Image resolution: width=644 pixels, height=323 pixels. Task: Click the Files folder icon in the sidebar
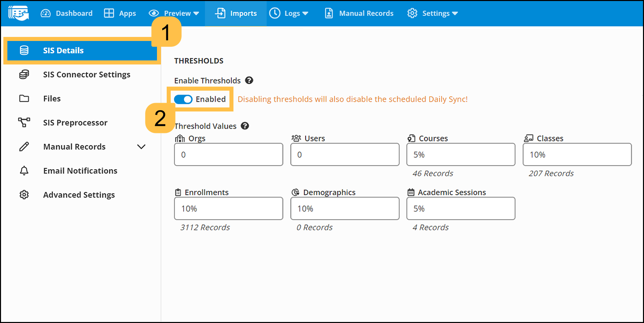tap(24, 98)
